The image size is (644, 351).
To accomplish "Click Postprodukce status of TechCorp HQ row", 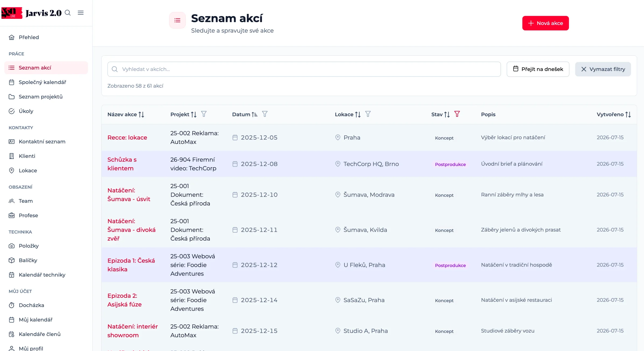I will point(450,164).
